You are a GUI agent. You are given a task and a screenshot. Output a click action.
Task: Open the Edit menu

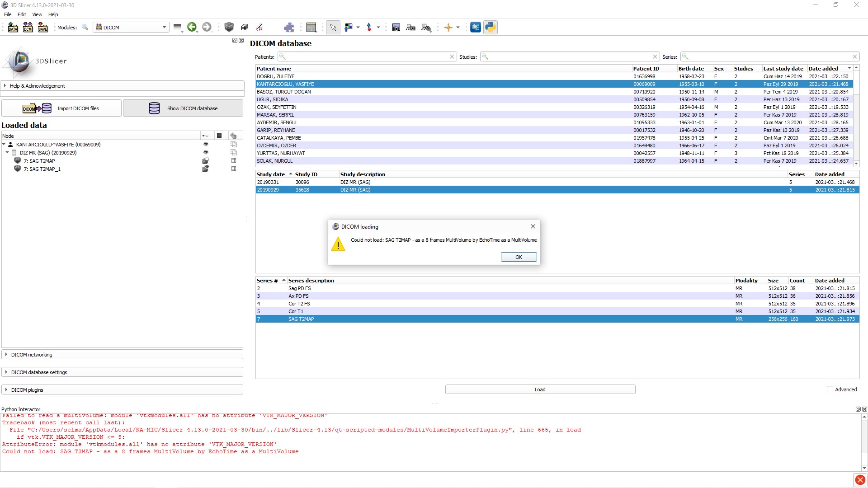click(22, 14)
